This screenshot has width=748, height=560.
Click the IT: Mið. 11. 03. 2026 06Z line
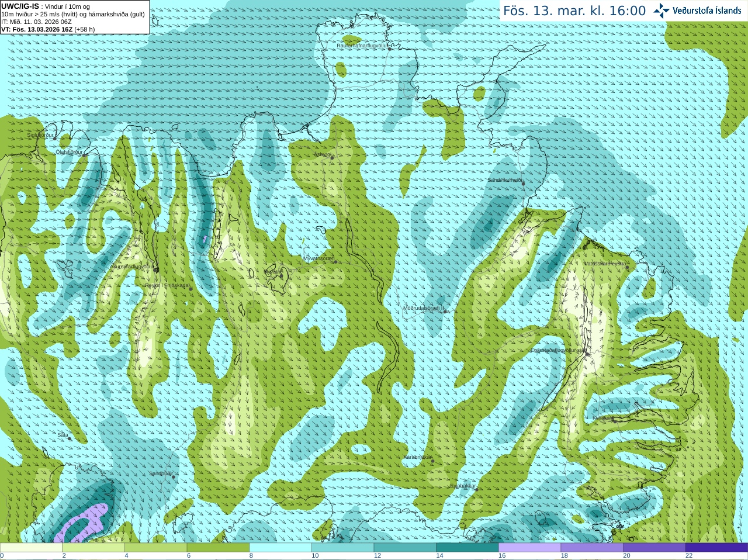(x=36, y=22)
